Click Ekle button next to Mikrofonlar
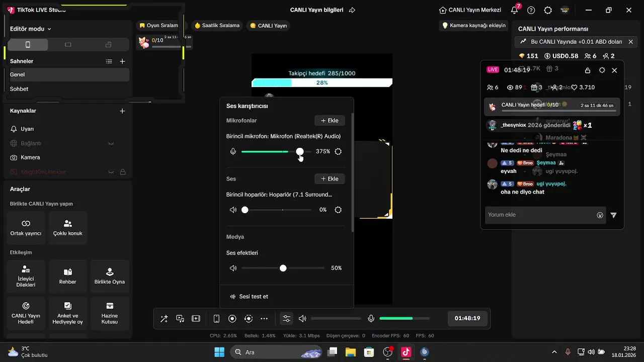Viewport: 644px width, 362px height. (x=330, y=121)
